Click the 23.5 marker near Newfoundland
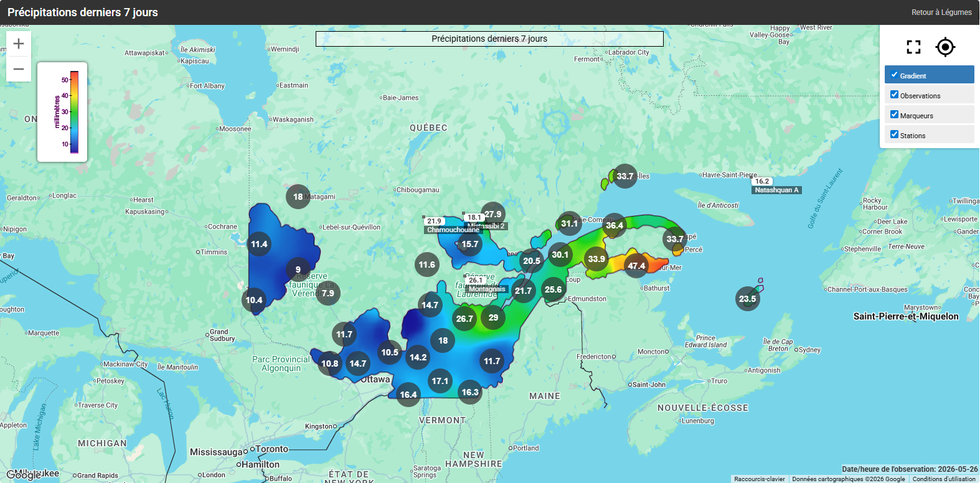This screenshot has height=483, width=980. (748, 299)
